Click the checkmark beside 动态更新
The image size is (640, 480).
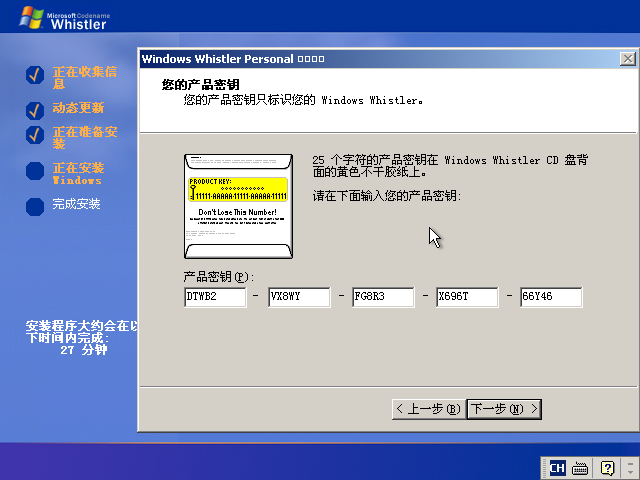coord(35,111)
